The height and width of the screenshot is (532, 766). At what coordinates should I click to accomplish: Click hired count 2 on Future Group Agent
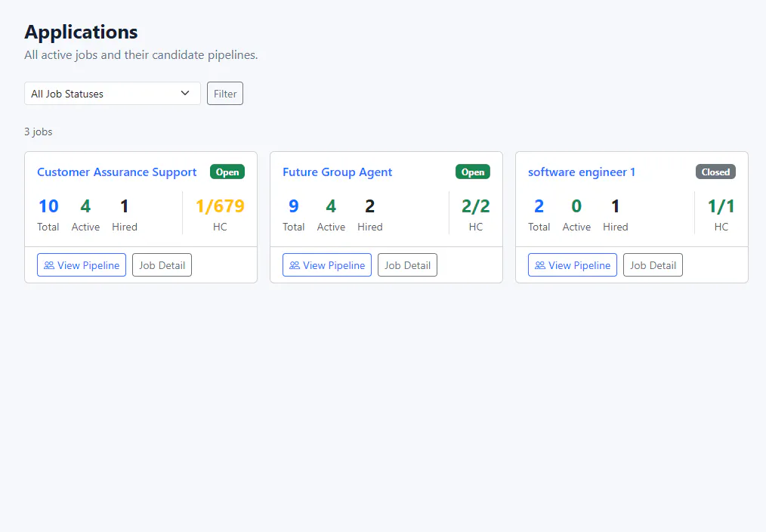pos(370,206)
